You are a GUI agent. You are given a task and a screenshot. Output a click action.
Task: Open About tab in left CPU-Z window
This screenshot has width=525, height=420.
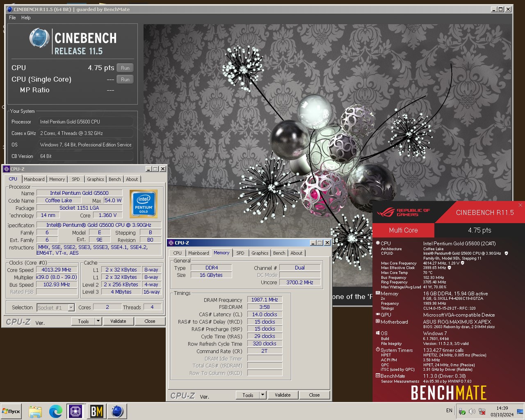pos(132,179)
